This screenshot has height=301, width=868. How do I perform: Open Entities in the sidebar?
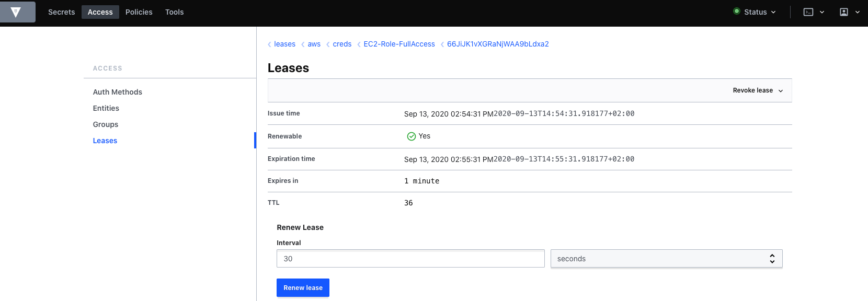pos(106,108)
